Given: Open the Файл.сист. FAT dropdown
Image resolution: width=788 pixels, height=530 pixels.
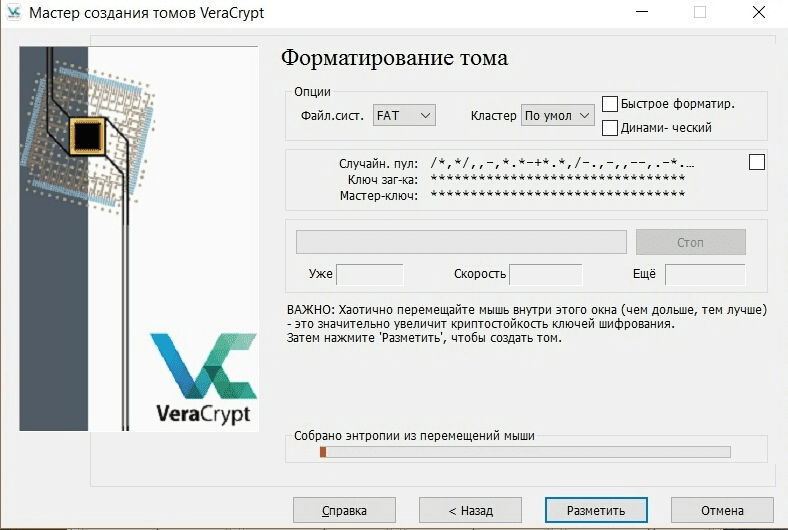Looking at the screenshot, I should [404, 116].
